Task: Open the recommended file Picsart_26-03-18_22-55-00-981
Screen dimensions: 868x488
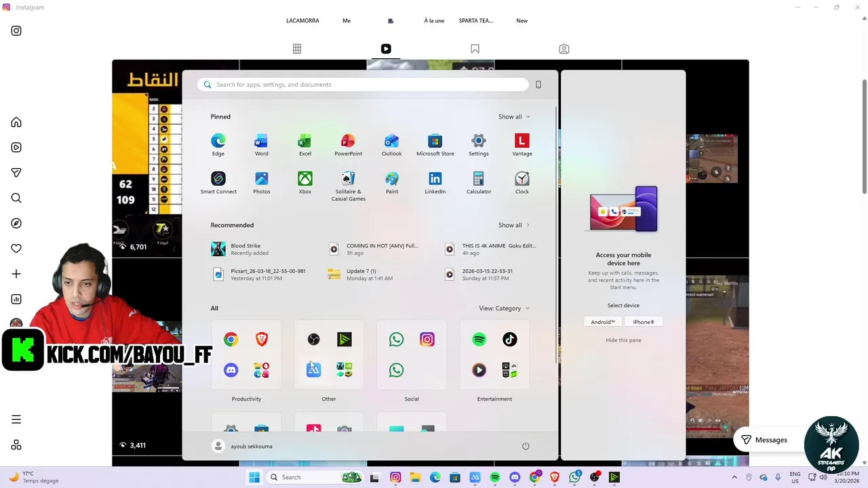Action: pyautogui.click(x=260, y=274)
